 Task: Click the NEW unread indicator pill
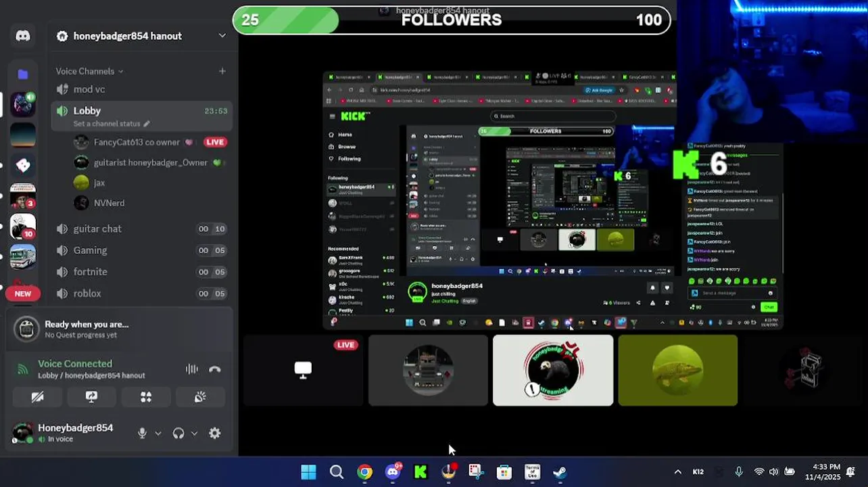pyautogui.click(x=23, y=294)
